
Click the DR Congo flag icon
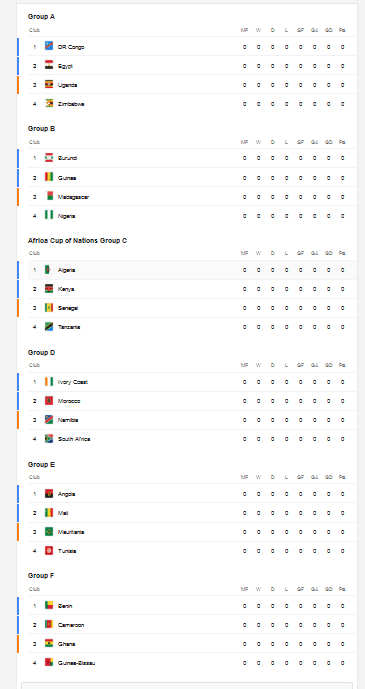click(49, 46)
